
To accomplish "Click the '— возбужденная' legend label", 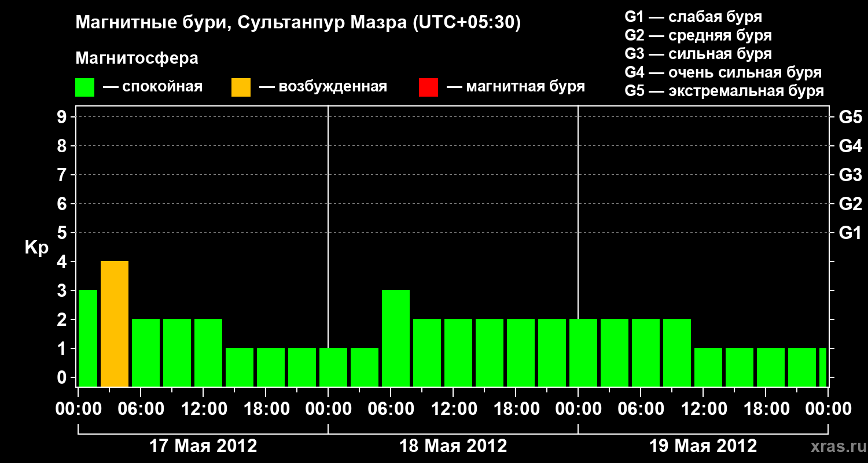I will click(x=323, y=87).
